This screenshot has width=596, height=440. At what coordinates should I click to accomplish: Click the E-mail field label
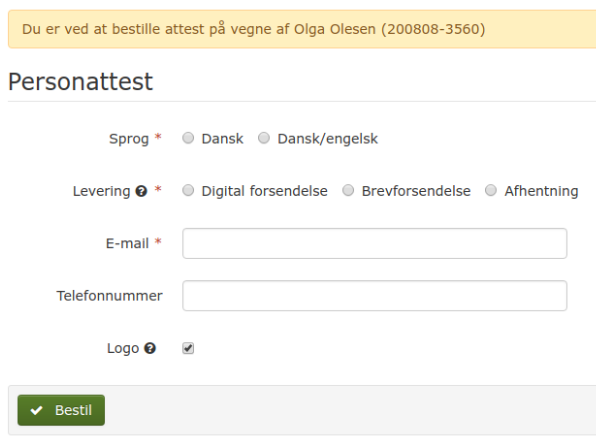click(x=127, y=244)
